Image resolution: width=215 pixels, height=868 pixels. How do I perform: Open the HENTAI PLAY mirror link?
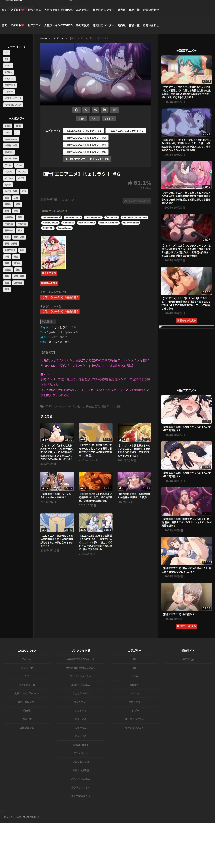click(x=50, y=223)
